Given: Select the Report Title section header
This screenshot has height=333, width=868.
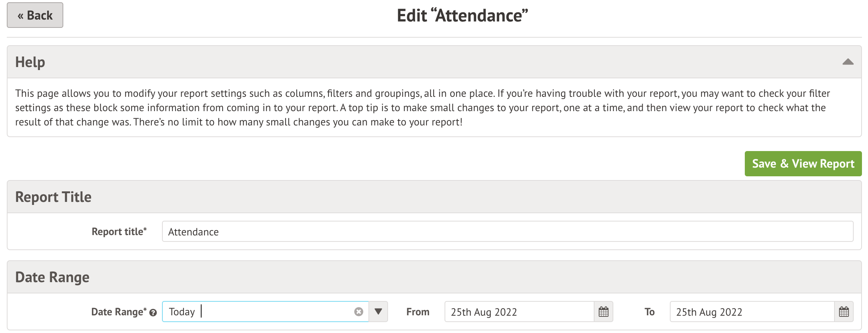Looking at the screenshot, I should [x=53, y=197].
